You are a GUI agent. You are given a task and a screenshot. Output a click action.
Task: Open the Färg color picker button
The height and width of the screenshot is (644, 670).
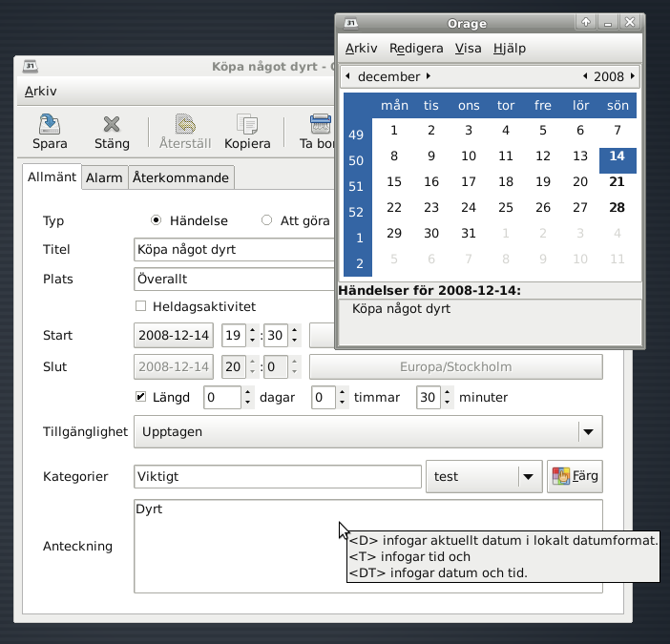click(575, 476)
